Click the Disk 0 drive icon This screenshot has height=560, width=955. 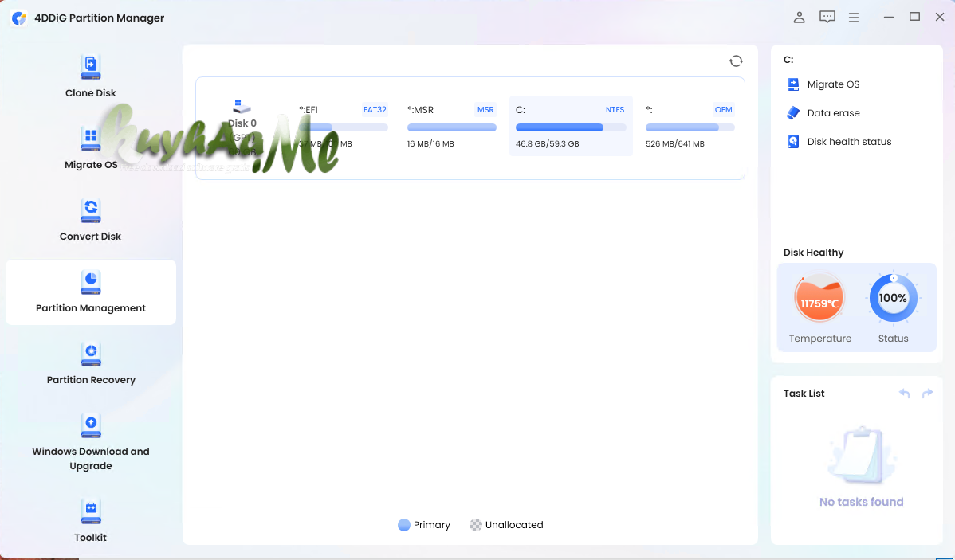click(242, 107)
